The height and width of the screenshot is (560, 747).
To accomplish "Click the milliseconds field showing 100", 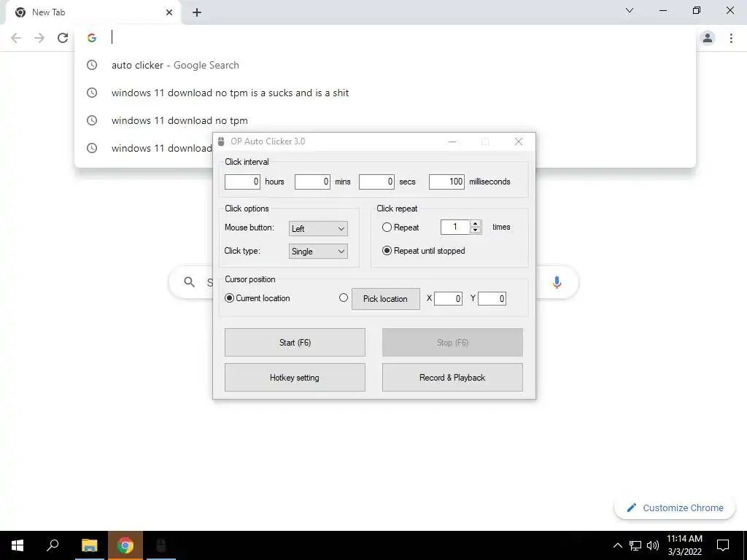I will pyautogui.click(x=446, y=182).
